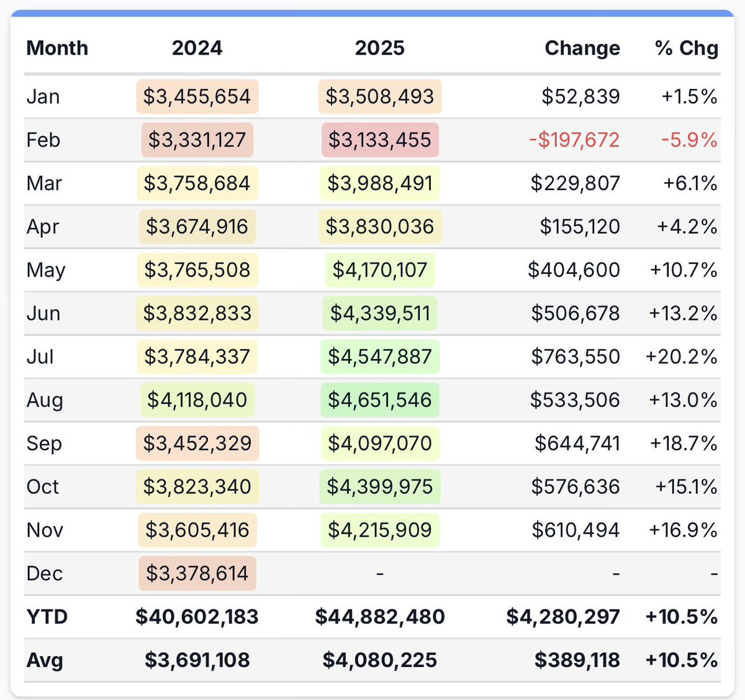This screenshot has width=745, height=700.
Task: Click the Avg row label
Action: click(44, 660)
